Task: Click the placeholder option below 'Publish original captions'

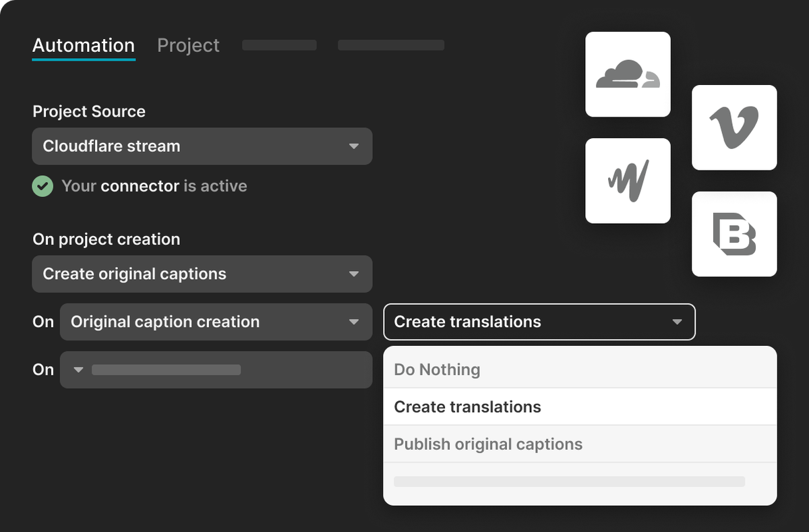Action: (x=570, y=481)
